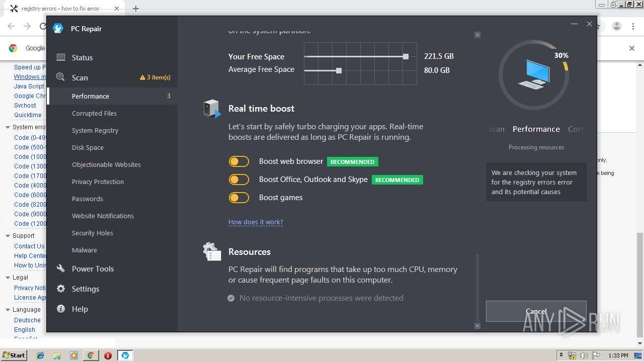Open the How does it work link

point(256,222)
